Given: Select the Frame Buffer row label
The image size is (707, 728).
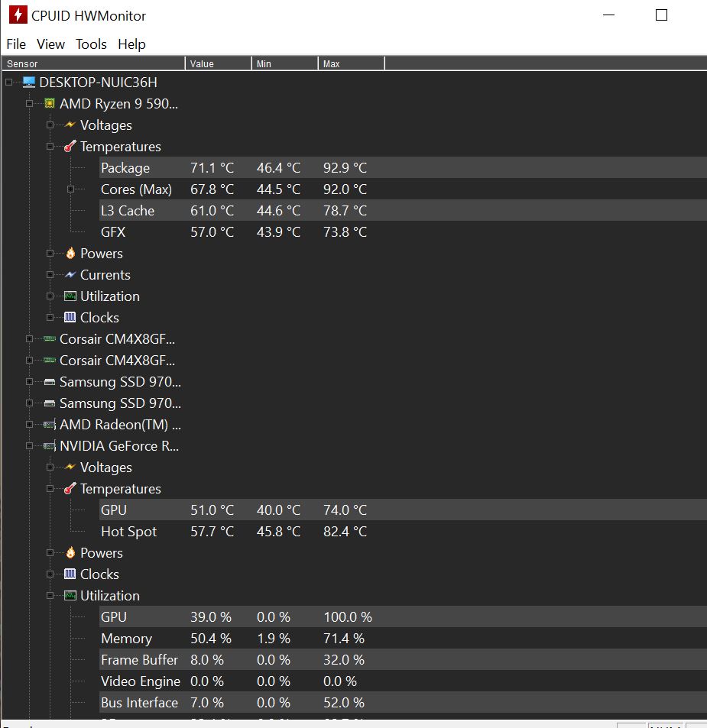Looking at the screenshot, I should click(x=139, y=659).
